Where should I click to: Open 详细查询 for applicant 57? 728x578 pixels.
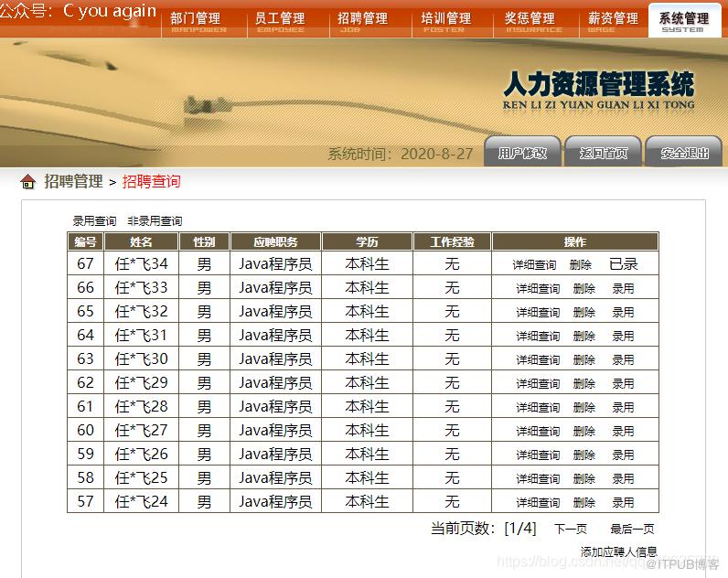(x=538, y=503)
